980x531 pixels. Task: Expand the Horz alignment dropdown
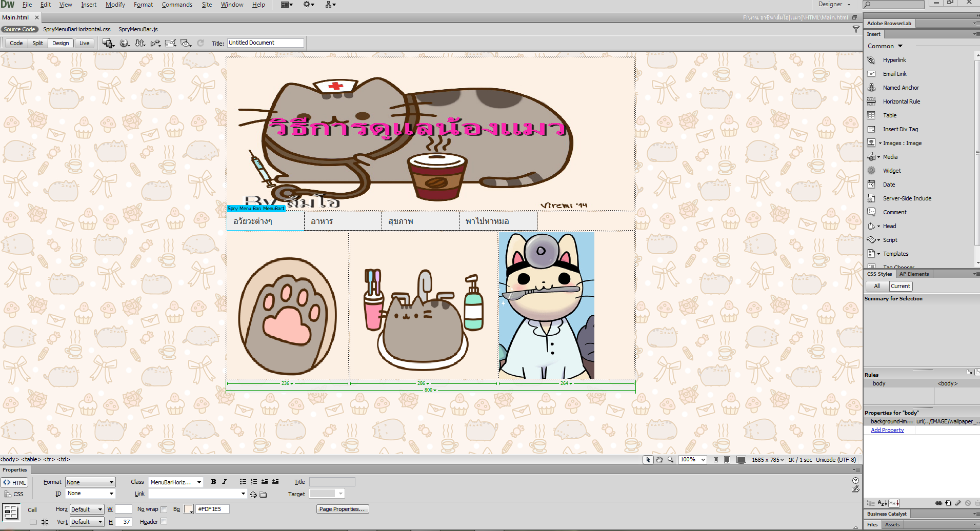click(x=87, y=509)
